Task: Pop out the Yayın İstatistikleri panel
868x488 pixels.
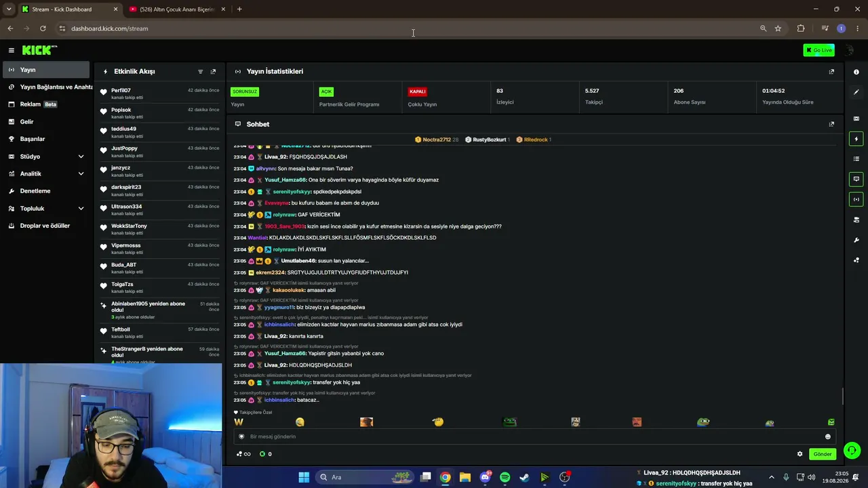Action: point(831,71)
